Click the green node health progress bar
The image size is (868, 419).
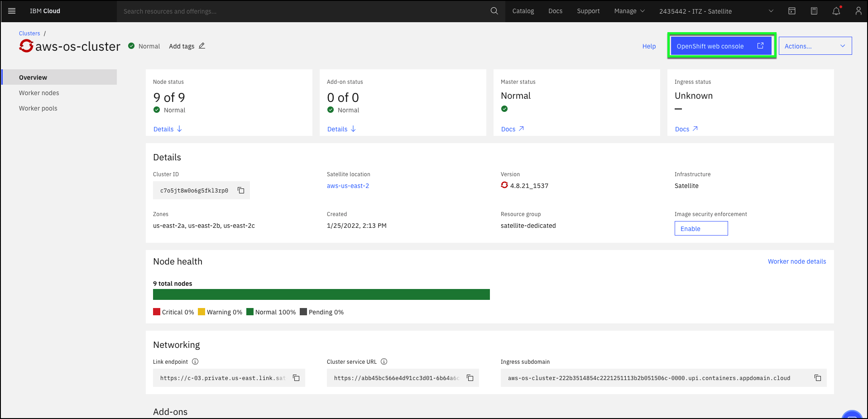[321, 294]
